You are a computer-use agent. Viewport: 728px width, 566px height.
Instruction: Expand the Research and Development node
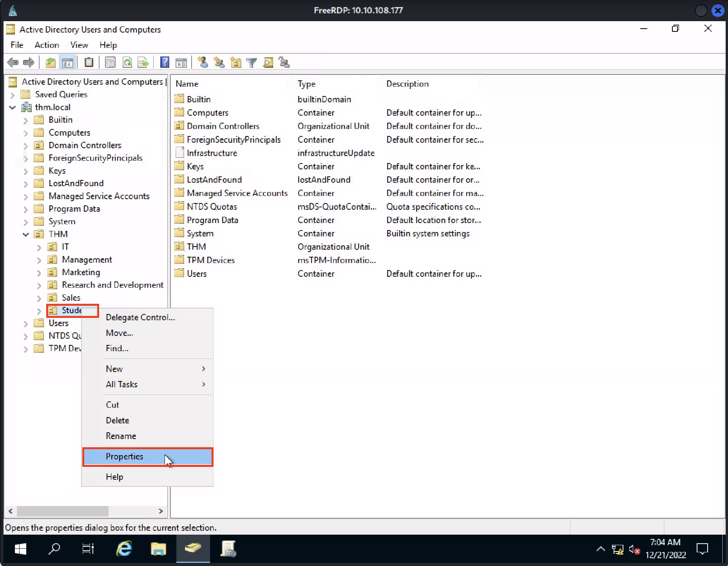click(x=39, y=285)
